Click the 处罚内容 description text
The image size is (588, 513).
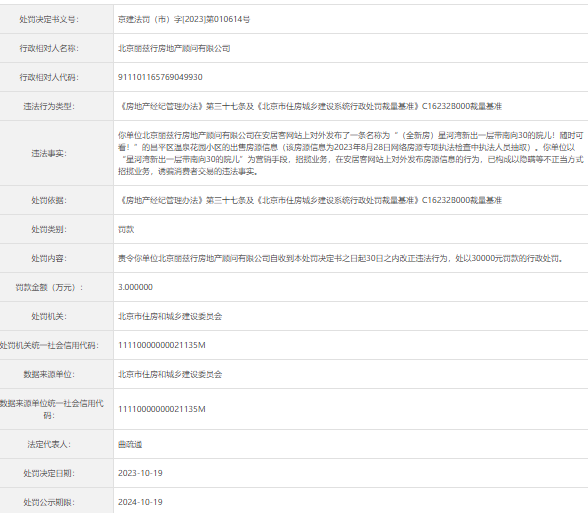(340, 258)
